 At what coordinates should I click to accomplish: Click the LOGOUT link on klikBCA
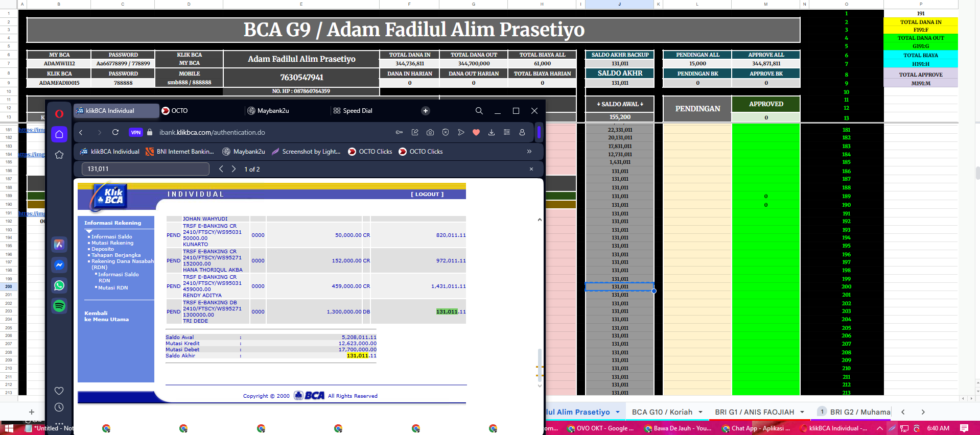pos(427,195)
